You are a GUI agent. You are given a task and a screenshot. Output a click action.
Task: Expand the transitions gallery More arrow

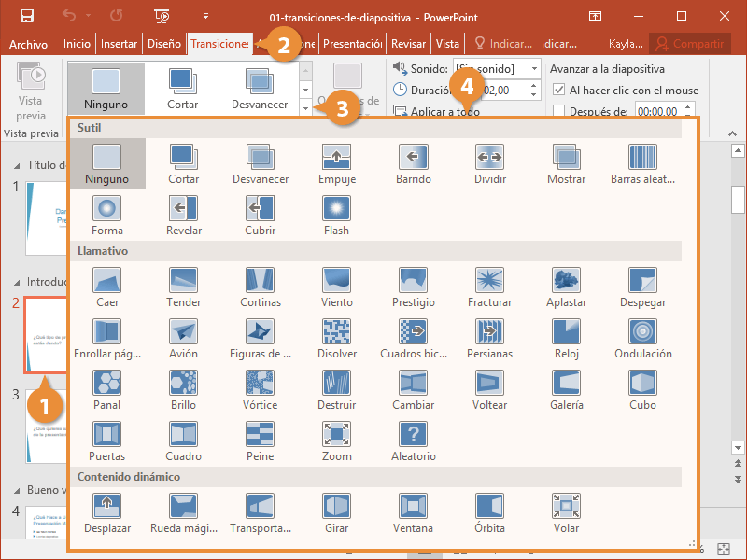(305, 108)
